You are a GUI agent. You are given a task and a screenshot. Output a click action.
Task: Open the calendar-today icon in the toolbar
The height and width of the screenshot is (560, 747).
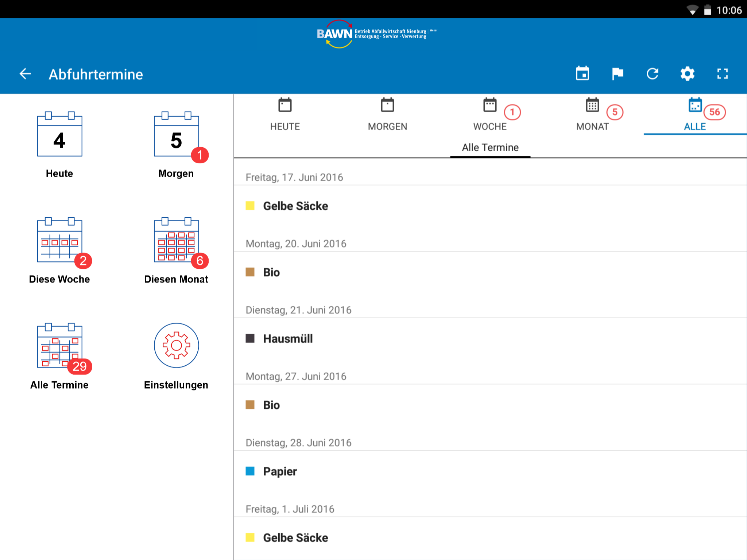[582, 74]
